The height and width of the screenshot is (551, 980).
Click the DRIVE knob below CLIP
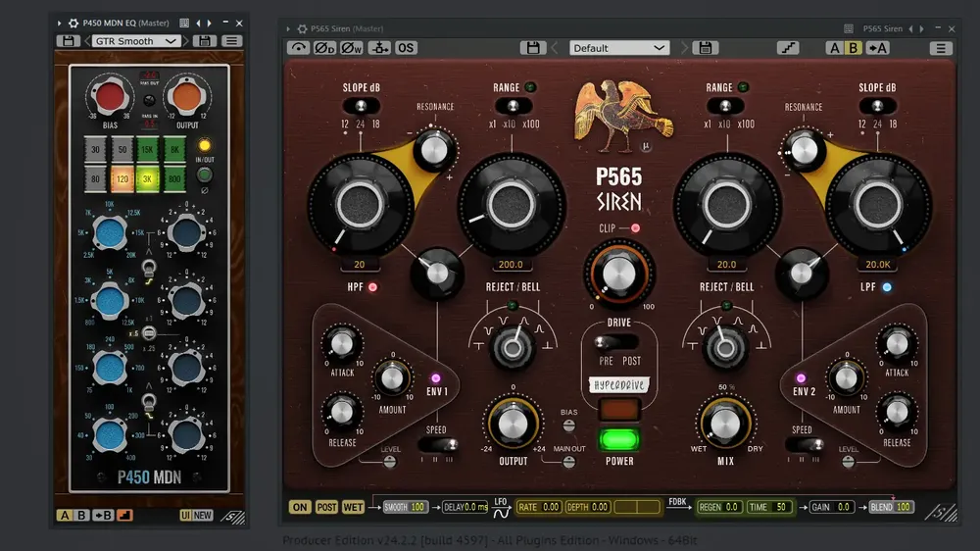pyautogui.click(x=618, y=274)
